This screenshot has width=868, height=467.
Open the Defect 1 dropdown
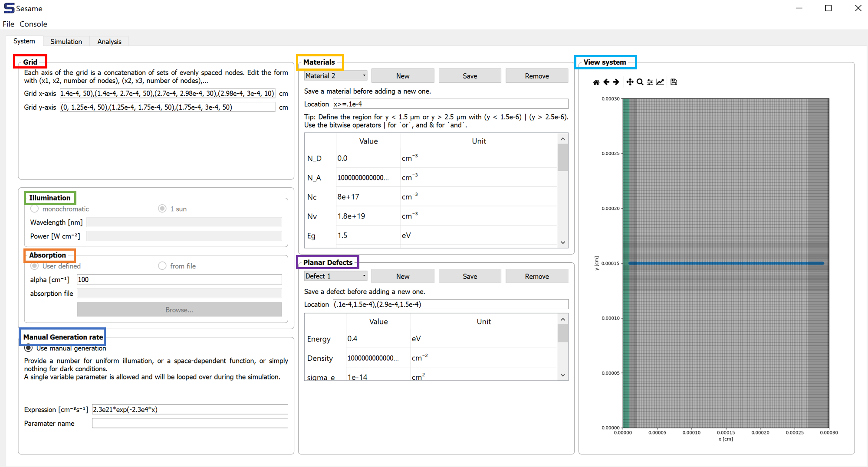point(335,276)
